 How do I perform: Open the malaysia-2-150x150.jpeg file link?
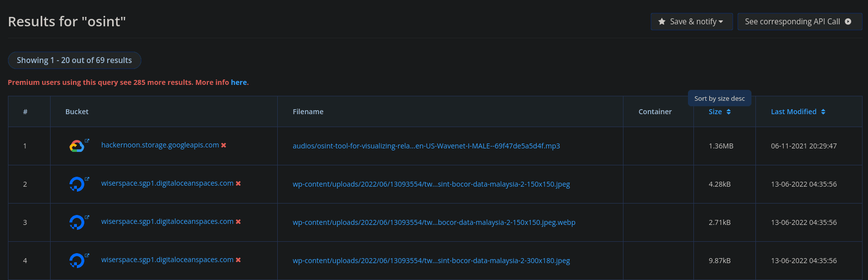pyautogui.click(x=431, y=184)
